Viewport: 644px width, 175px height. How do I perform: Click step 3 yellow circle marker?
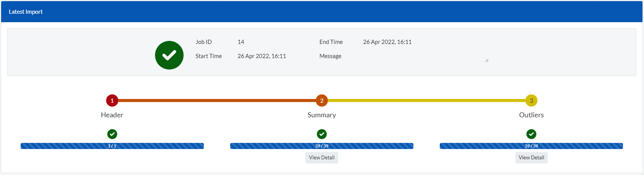click(531, 101)
